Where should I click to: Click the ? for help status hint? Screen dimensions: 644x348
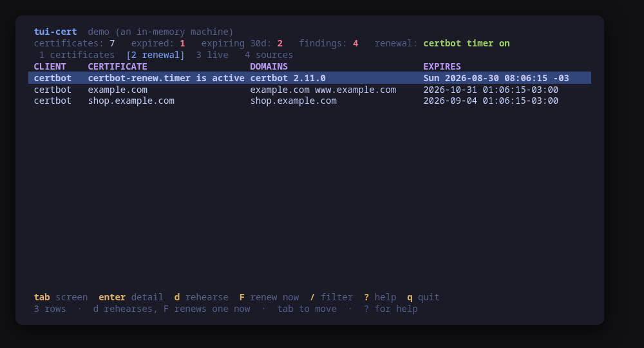tap(391, 309)
